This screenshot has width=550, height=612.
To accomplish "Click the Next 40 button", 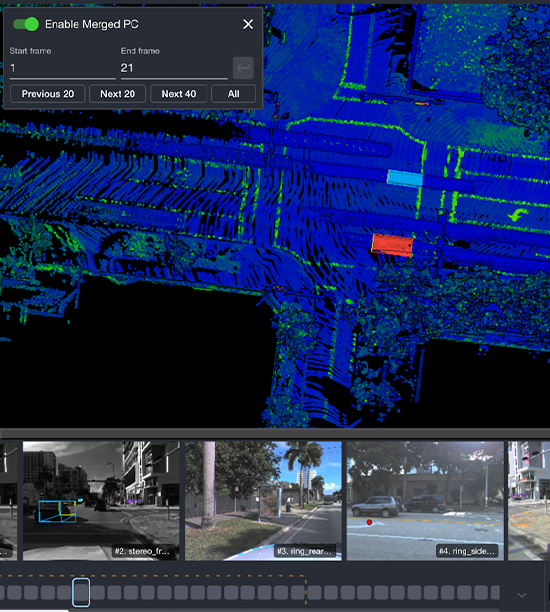I will tap(179, 94).
